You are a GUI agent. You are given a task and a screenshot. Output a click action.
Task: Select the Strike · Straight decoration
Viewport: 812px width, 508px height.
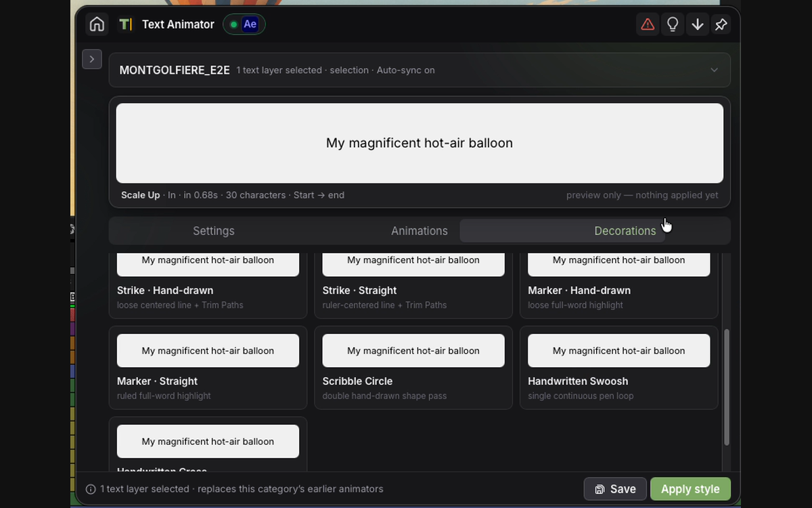(413, 284)
